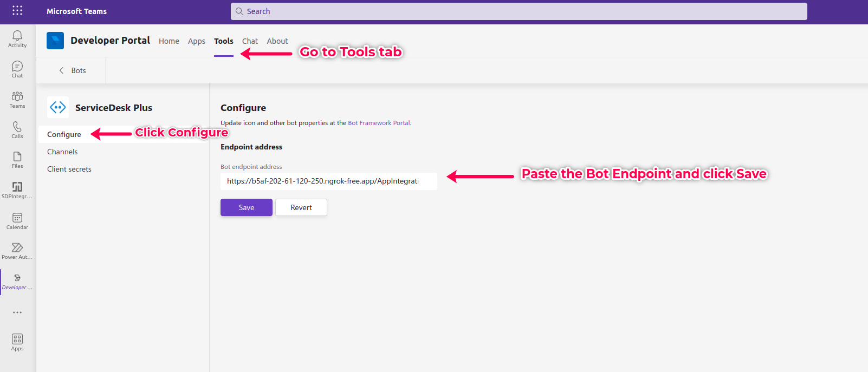Open the Teams section in the sidebar
The image size is (868, 372).
[x=17, y=100]
